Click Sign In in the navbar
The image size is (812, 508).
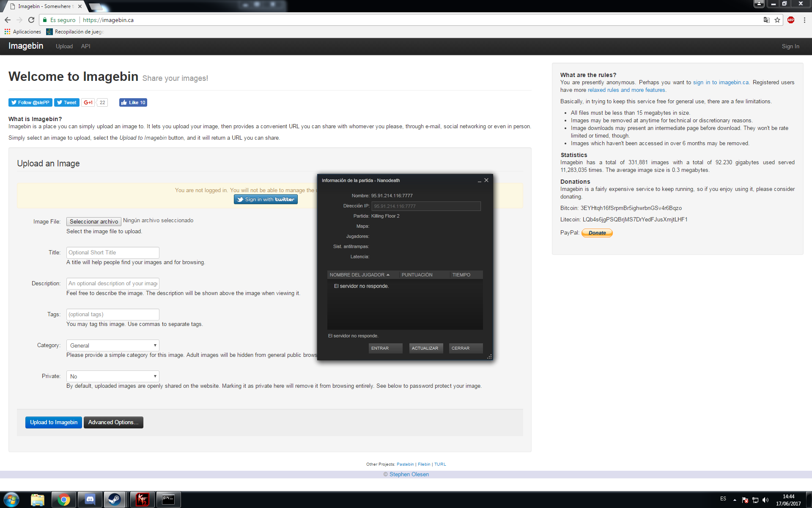[x=790, y=46]
